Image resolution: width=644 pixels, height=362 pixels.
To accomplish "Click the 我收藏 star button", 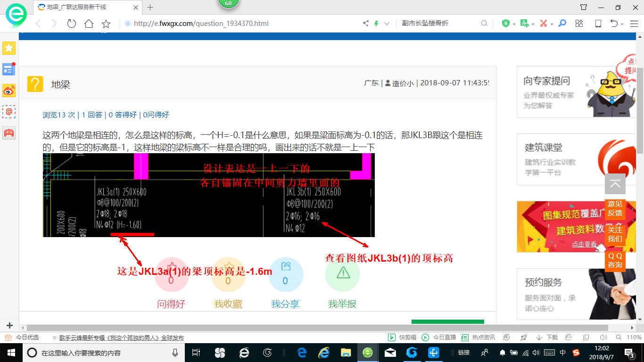I will [228, 275].
